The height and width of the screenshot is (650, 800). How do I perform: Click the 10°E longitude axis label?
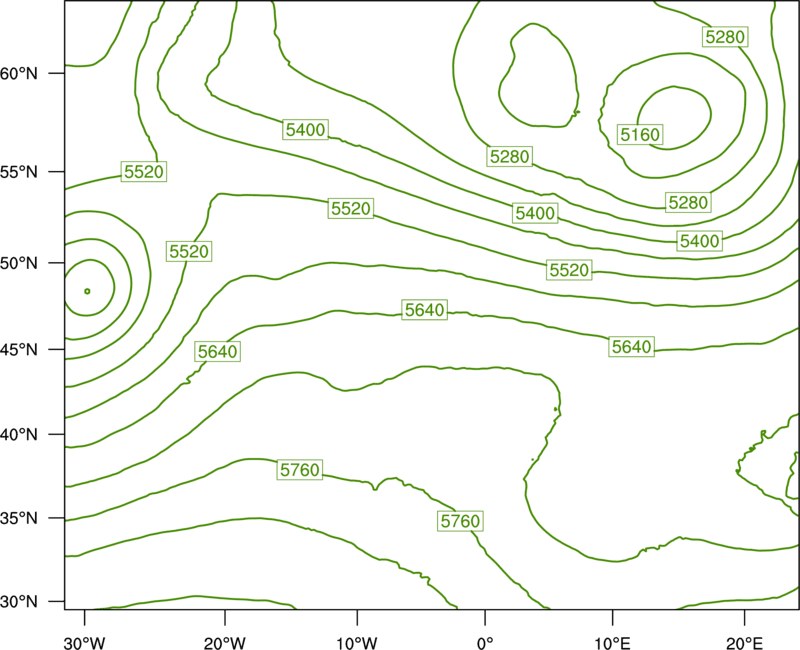[612, 643]
